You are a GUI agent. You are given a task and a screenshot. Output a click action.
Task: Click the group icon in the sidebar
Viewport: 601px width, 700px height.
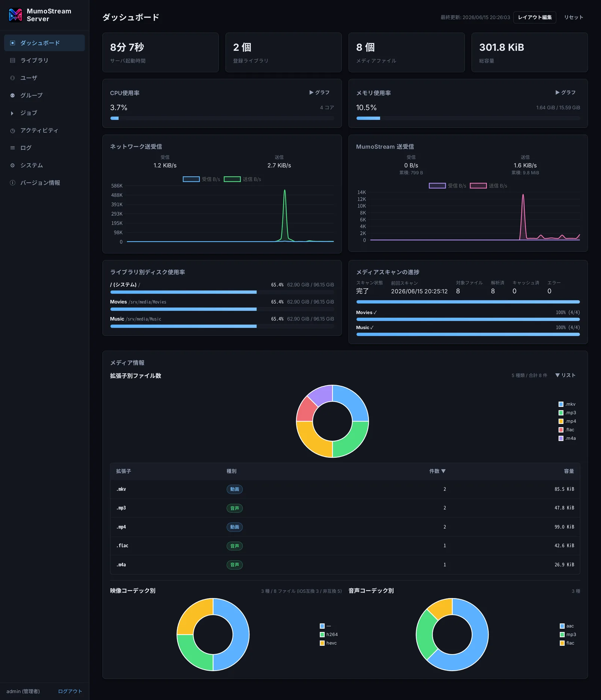[x=12, y=95]
